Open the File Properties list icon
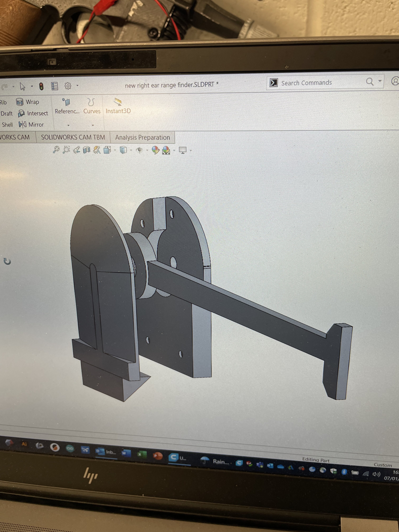Image resolution: width=399 pixels, height=532 pixels. coord(55,86)
